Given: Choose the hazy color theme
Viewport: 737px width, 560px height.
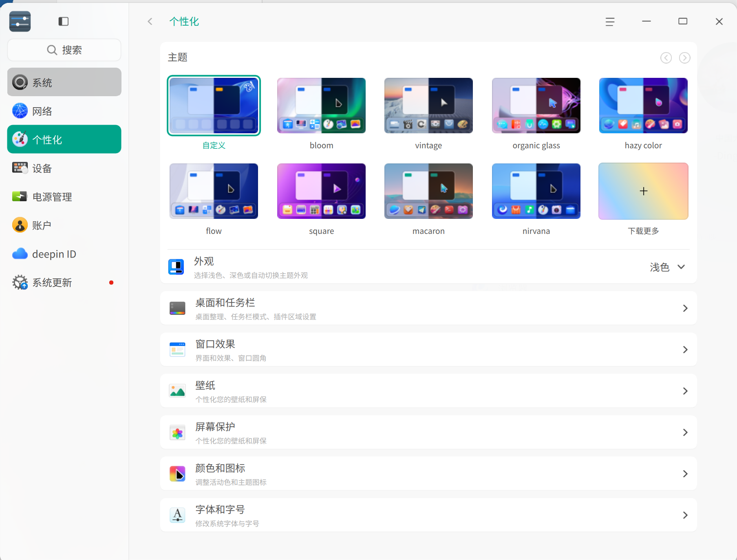Looking at the screenshot, I should coord(643,106).
